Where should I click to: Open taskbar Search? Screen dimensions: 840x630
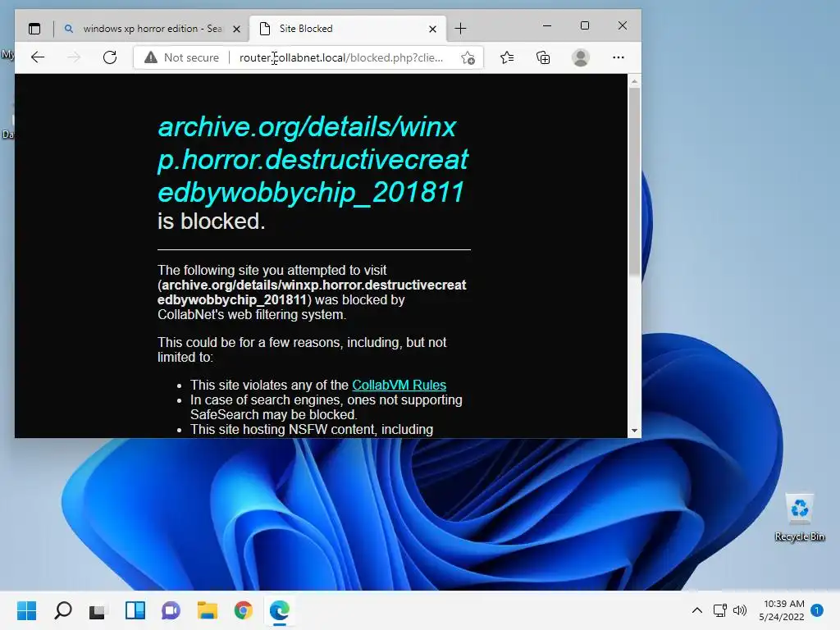(x=62, y=610)
